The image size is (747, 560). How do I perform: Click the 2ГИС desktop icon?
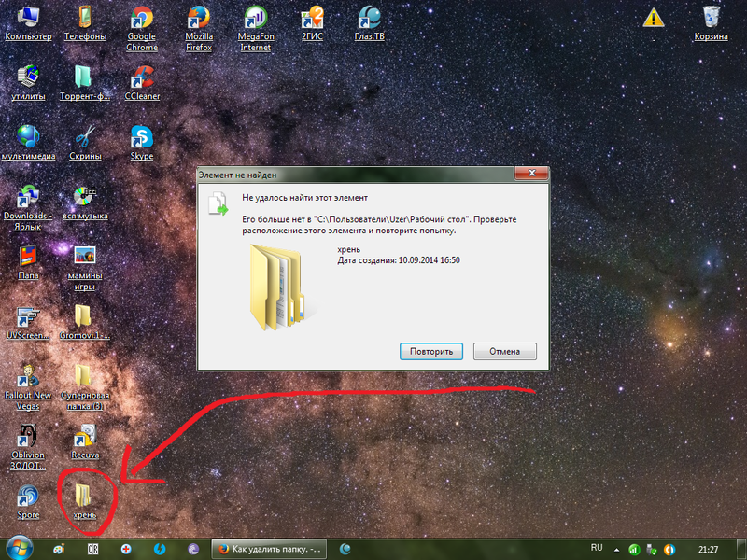point(313,21)
